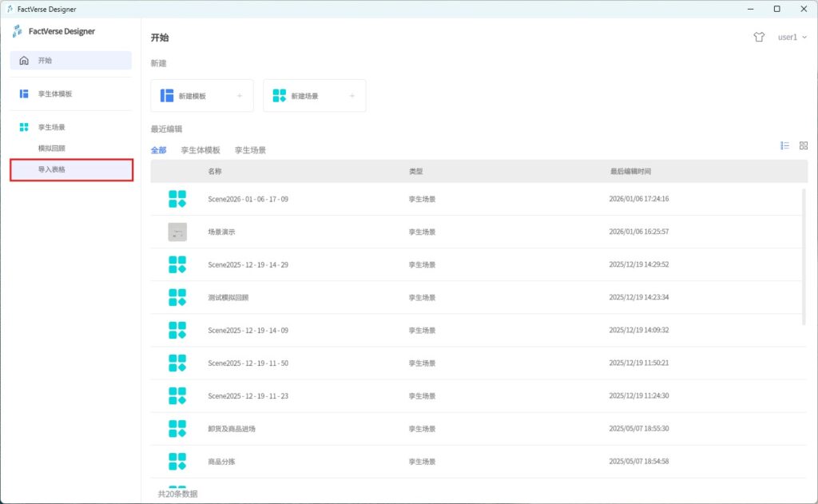
Task: Open Scene2026 - 01 - 06 - 17 - 09 row
Action: [x=248, y=199]
